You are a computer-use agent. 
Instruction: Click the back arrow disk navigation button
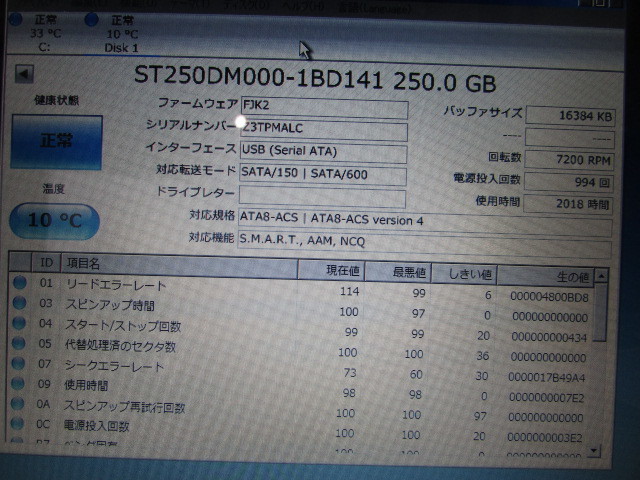click(x=24, y=74)
